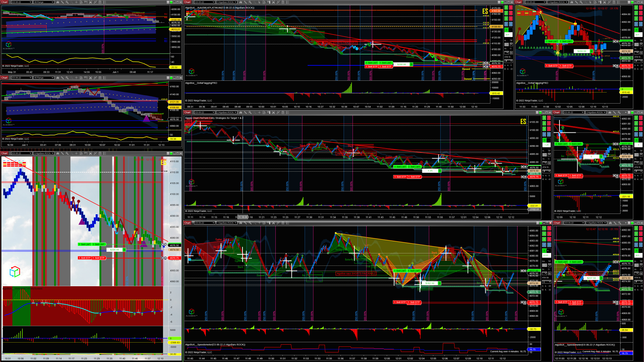Open ES 06-22 instrument dropdown in top-left chart
Image resolution: width=644 pixels, height=362 pixels.
click(21, 2)
